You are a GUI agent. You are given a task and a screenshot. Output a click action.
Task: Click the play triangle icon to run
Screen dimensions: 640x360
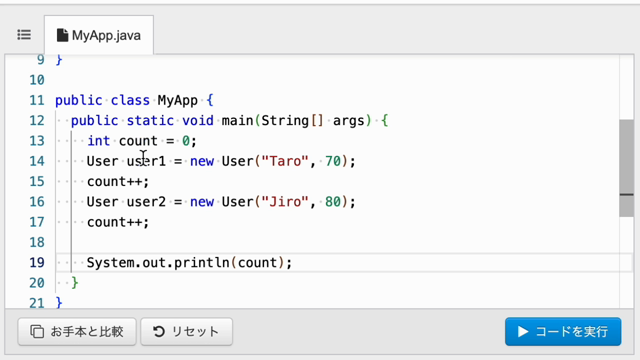click(x=522, y=331)
